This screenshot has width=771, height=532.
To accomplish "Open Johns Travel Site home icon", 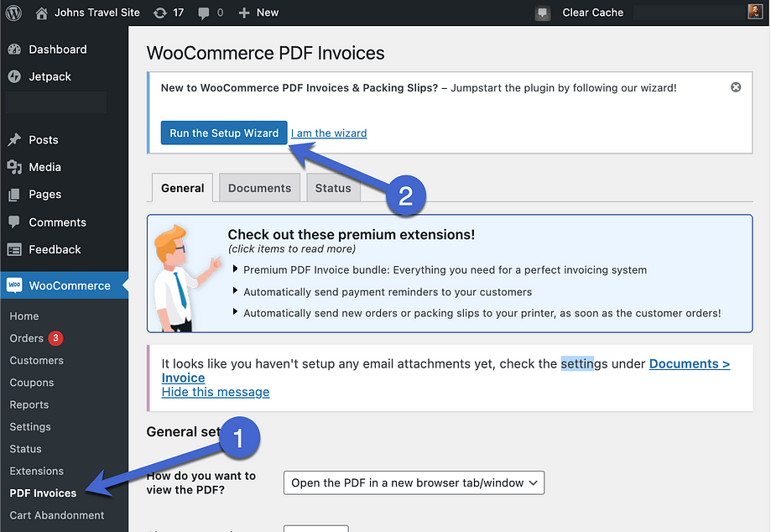I will [42, 13].
